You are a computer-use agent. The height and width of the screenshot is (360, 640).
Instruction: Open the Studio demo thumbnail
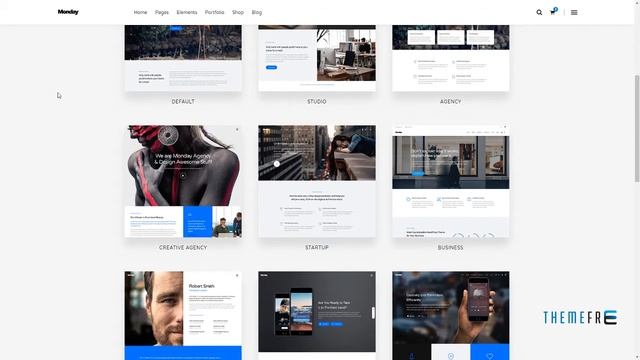317,58
